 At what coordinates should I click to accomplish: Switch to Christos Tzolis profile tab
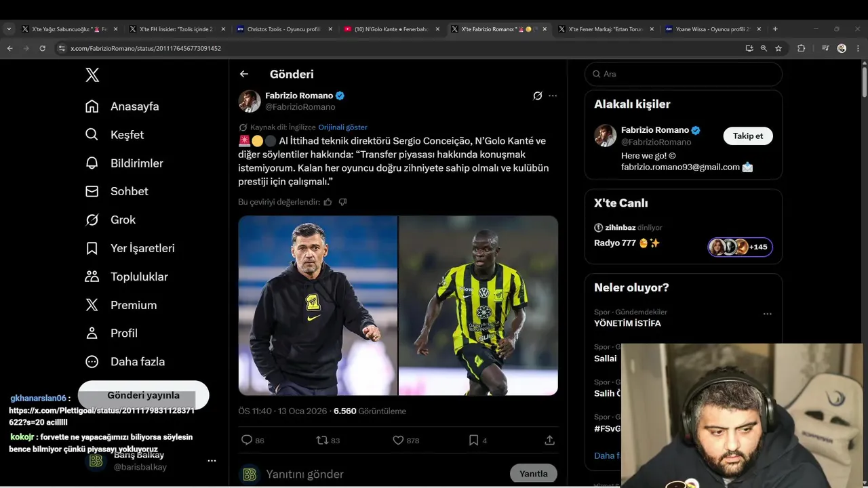(284, 29)
